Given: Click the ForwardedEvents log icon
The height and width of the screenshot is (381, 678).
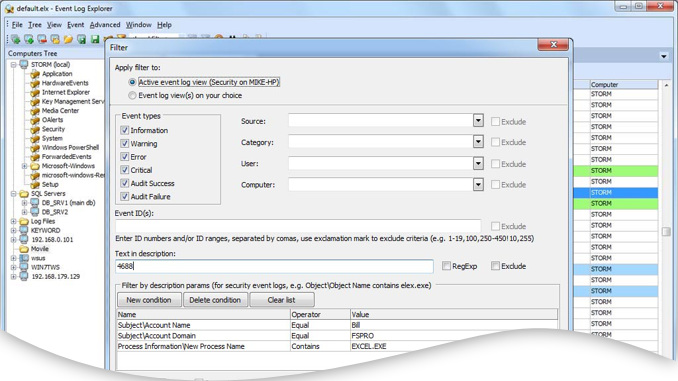Looking at the screenshot, I should tap(35, 157).
